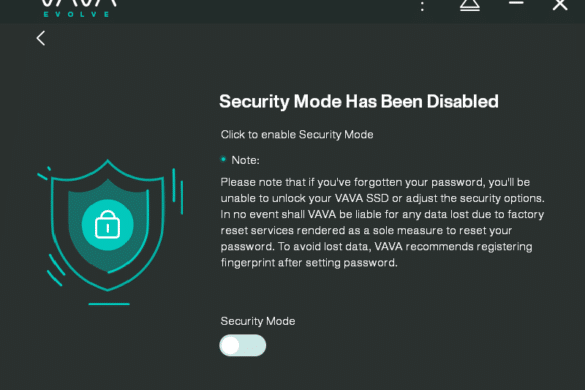
Task: Click the teal bullet beside Note
Action: (x=223, y=159)
